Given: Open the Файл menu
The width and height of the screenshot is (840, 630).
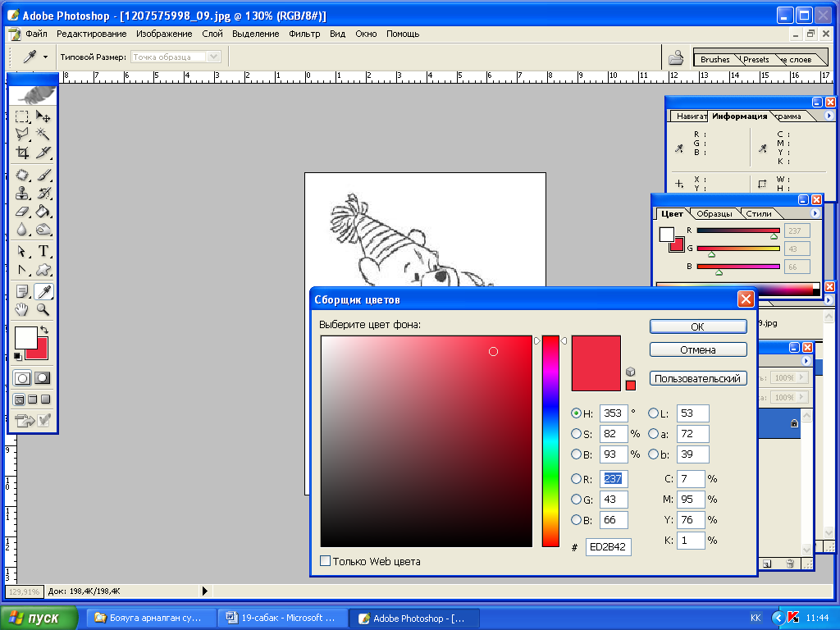Looking at the screenshot, I should pos(36,34).
